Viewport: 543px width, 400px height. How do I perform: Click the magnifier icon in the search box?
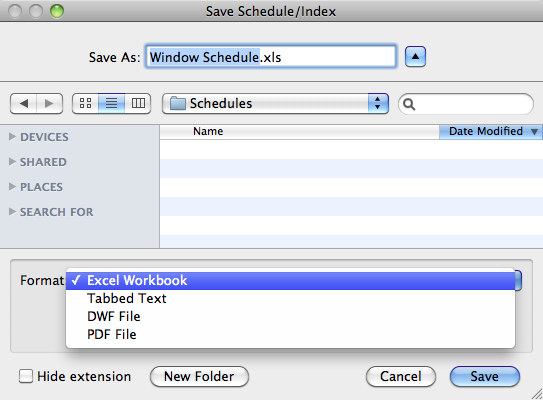point(409,104)
